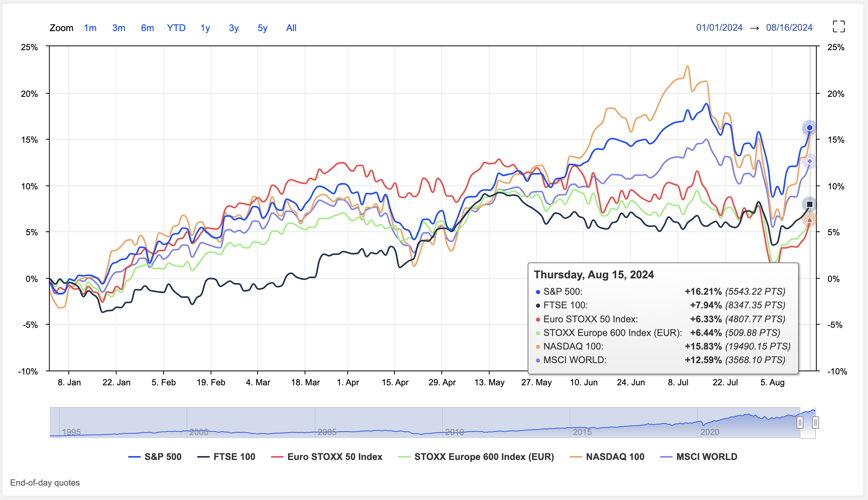The height and width of the screenshot is (500, 868).
Task: Click the Euro STOXX 50 triangle marker
Action: point(810,220)
